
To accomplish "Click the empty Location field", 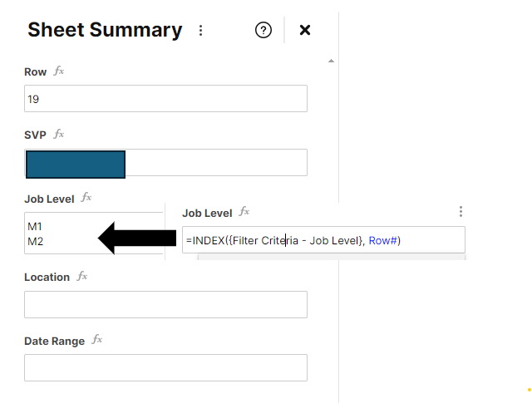I will pos(165,305).
